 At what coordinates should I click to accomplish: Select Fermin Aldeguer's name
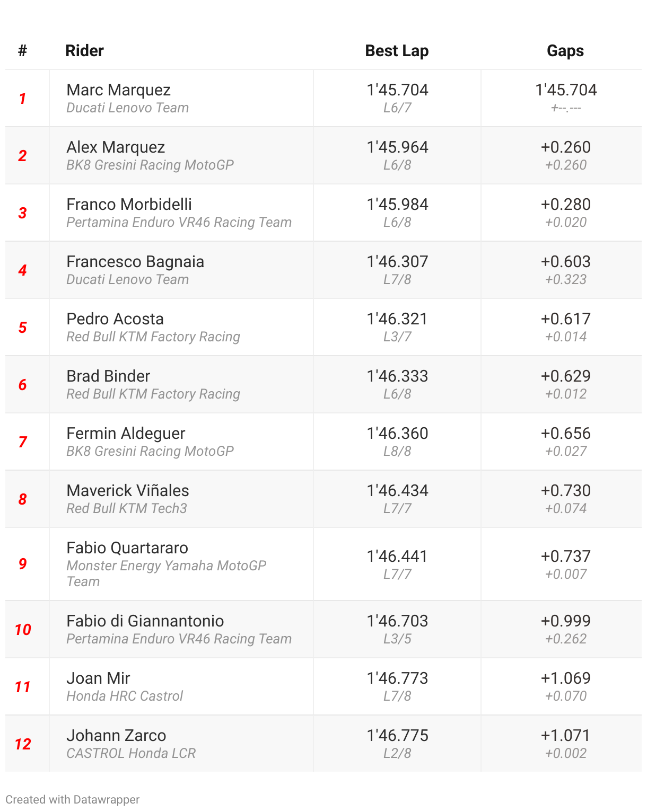pos(126,434)
